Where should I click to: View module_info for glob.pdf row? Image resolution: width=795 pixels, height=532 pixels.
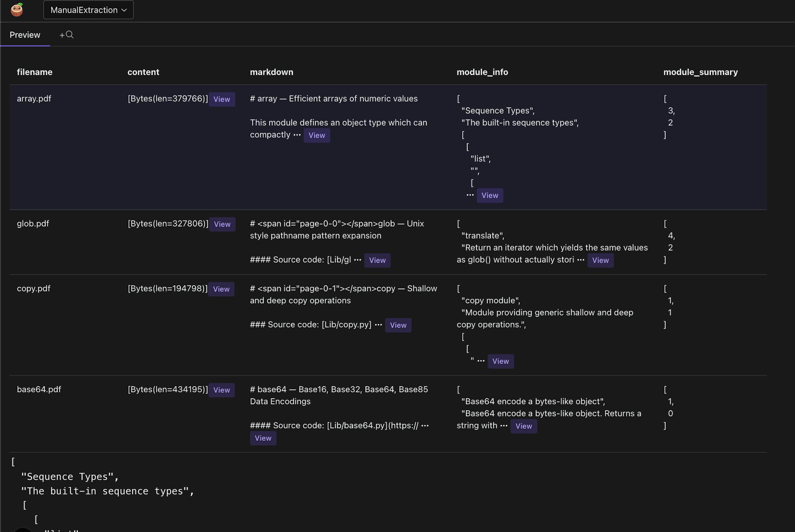click(600, 260)
